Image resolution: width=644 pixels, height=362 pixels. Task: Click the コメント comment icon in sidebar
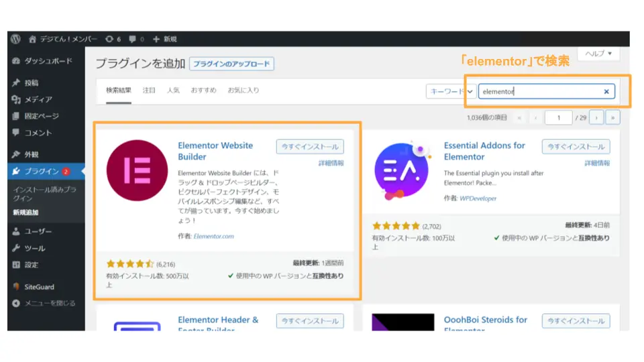coord(16,133)
